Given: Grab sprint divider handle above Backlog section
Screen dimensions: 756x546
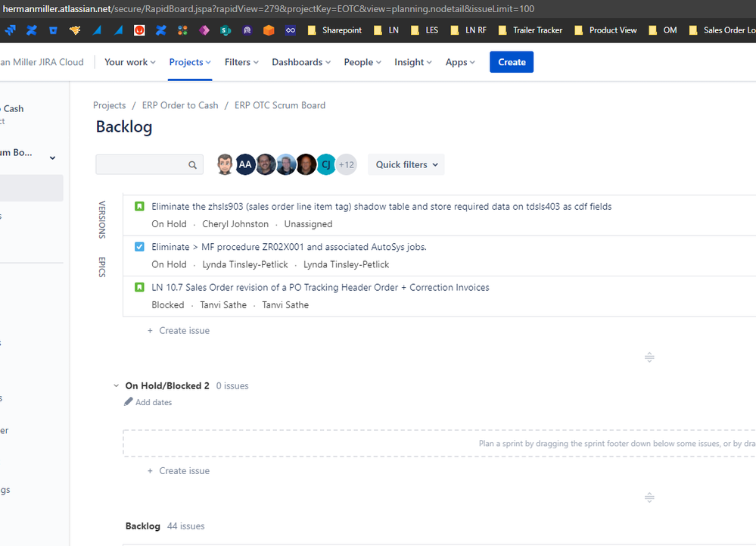Looking at the screenshot, I should 649,498.
